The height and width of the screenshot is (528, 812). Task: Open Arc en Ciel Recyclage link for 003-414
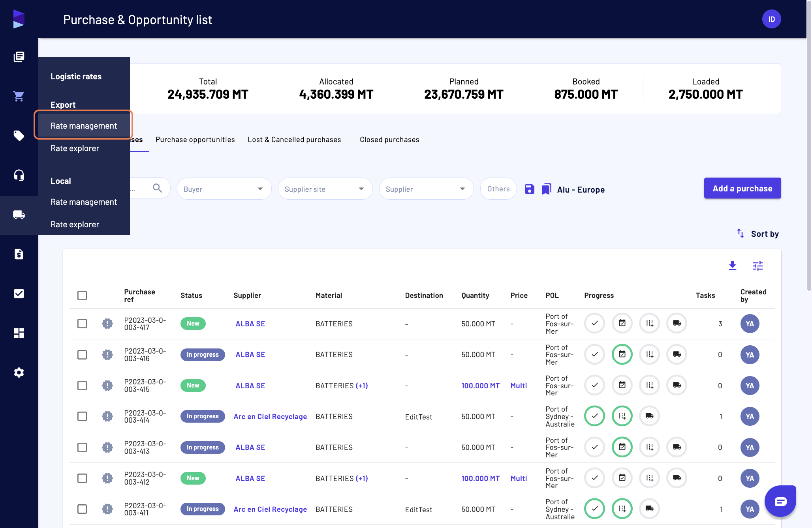pos(270,417)
